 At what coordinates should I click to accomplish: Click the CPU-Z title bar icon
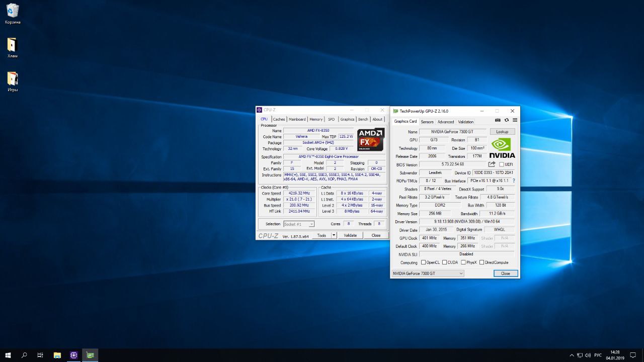pos(260,110)
